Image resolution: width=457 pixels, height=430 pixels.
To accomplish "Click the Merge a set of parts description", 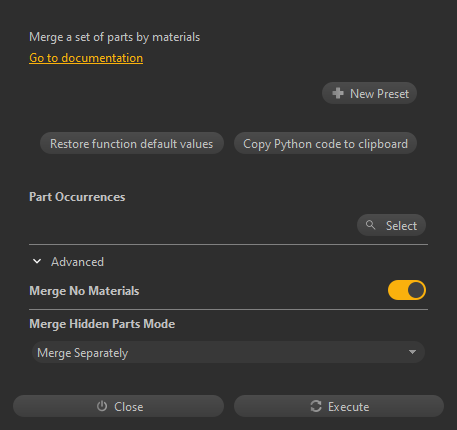I will [115, 37].
